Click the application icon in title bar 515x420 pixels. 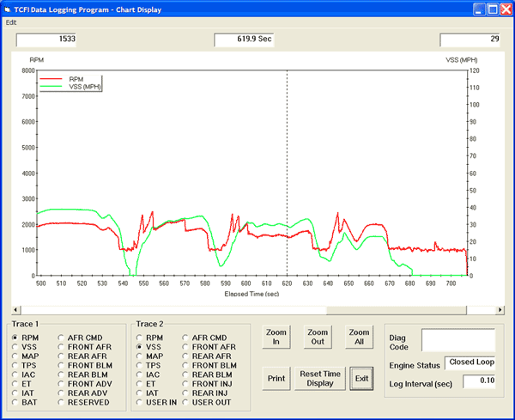pyautogui.click(x=9, y=9)
